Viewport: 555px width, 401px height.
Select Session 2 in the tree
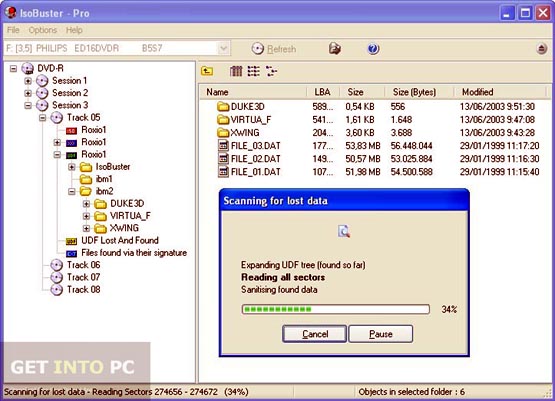(70, 93)
